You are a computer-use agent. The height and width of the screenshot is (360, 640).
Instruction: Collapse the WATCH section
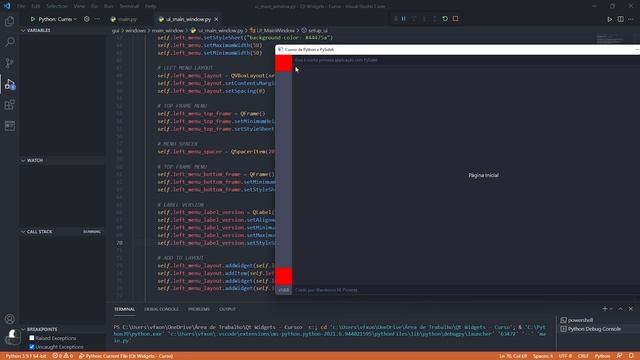(62, 160)
